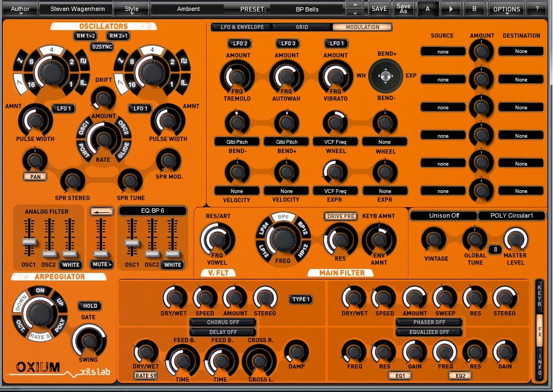Image resolution: width=553 pixels, height=392 pixels.
Task: Select the MODULATION tab
Action: click(x=363, y=27)
